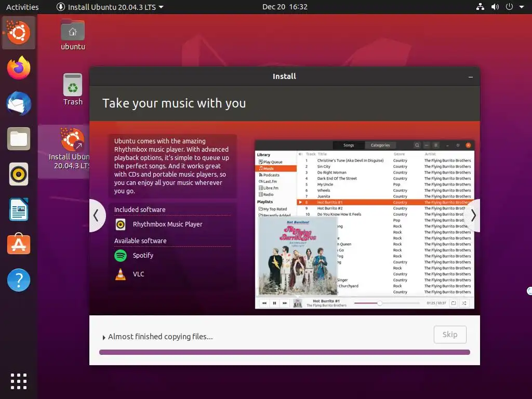Select Last.fm in the preview sidebar
This screenshot has height=399, width=532.
[276, 181]
